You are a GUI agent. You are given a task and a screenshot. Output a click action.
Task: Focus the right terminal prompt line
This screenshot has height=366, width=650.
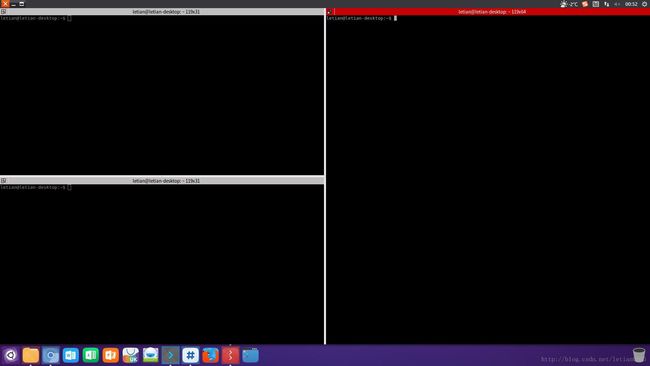pos(361,18)
